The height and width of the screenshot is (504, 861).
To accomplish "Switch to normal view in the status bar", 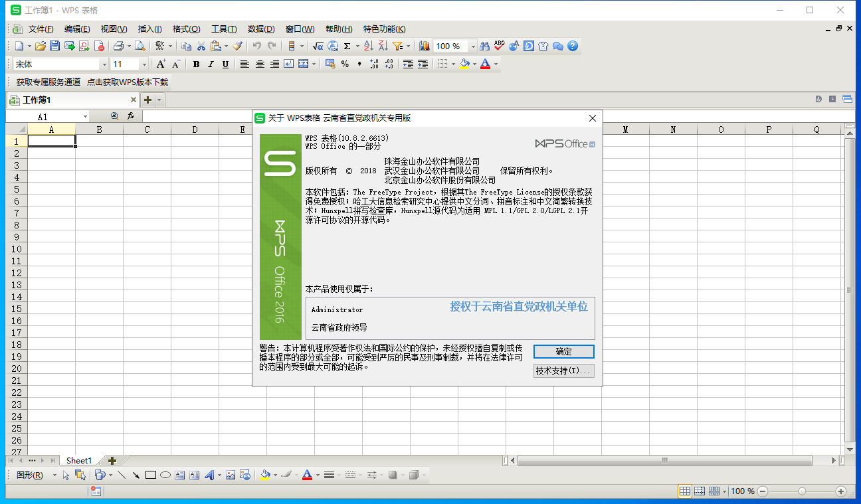I will tap(684, 491).
